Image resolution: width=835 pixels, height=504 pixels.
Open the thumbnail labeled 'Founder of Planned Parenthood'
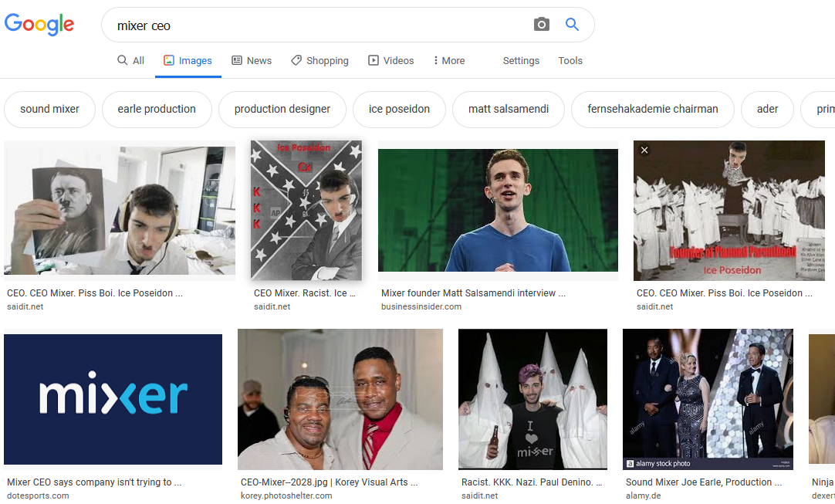tap(729, 211)
